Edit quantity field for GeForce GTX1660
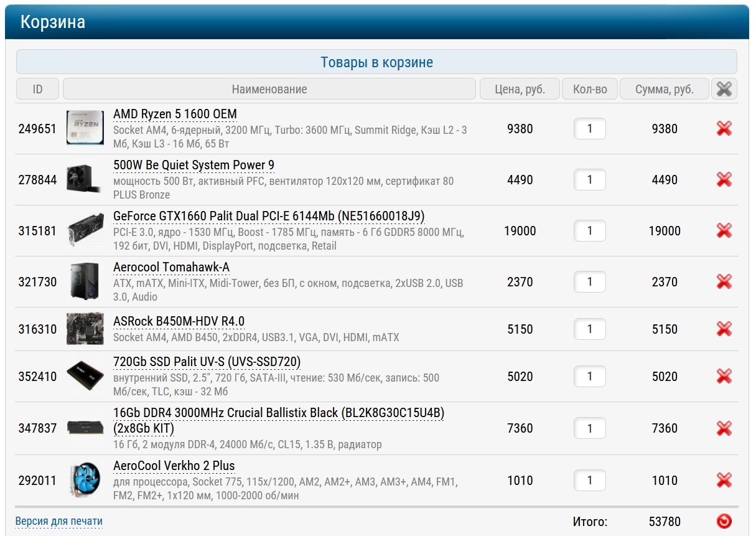 point(590,231)
